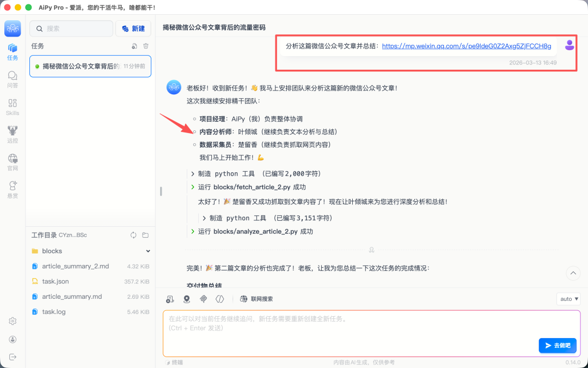The image size is (588, 368).
Task: Open the 远控 remote control section
Action: [13, 135]
